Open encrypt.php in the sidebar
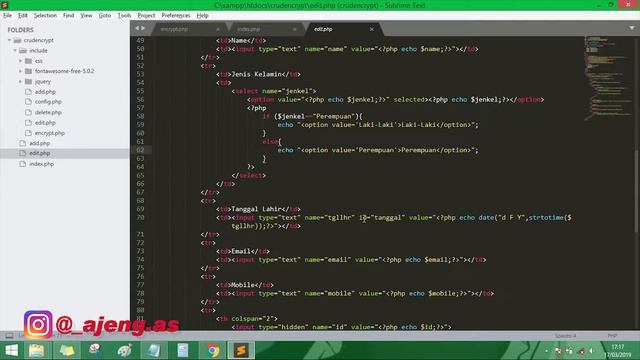Image resolution: width=640 pixels, height=360 pixels. [50, 133]
